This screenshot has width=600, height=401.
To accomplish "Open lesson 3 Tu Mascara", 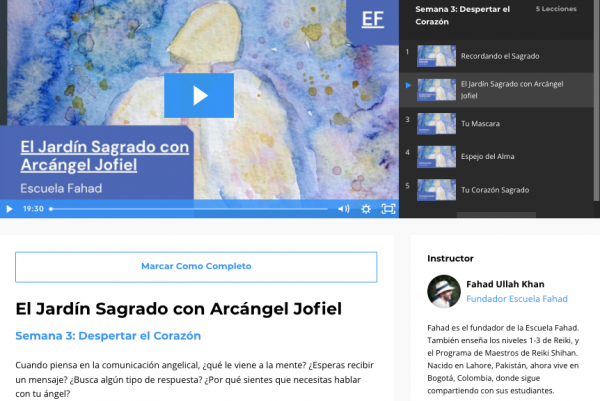I will point(480,123).
